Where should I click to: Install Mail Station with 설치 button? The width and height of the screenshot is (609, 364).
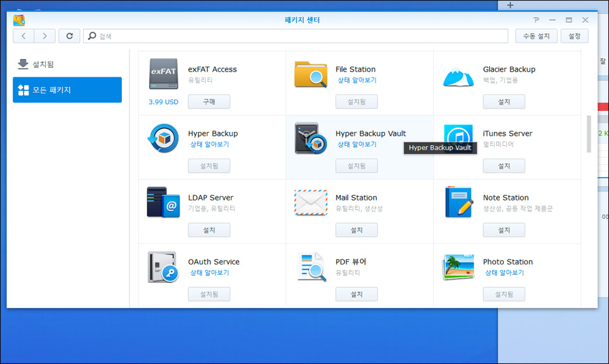pos(357,230)
